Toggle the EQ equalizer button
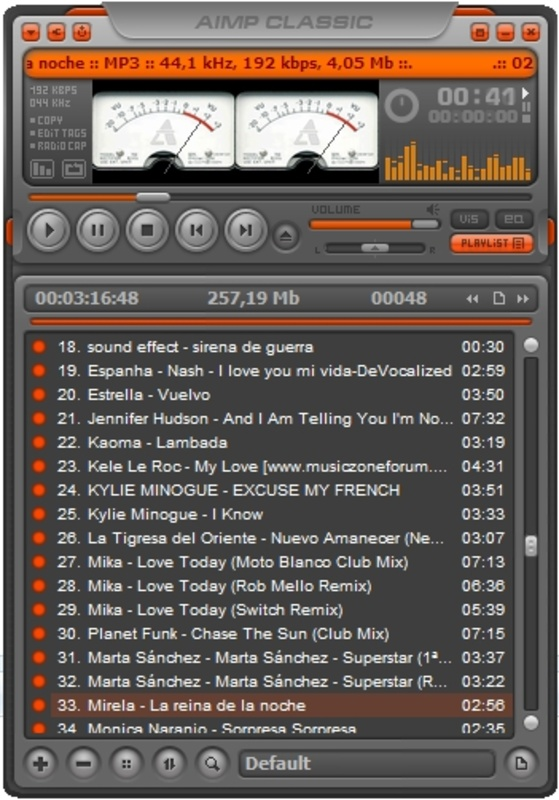The image size is (559, 800). [514, 219]
